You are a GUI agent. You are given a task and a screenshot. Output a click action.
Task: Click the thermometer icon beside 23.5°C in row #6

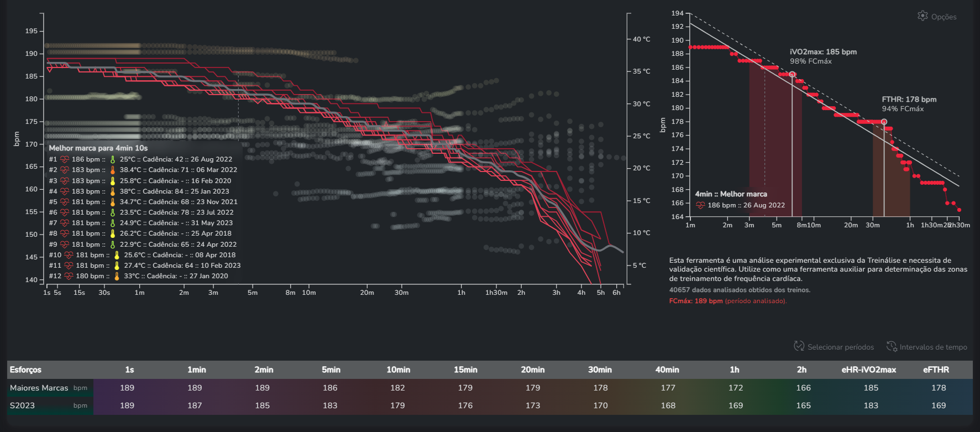113,212
